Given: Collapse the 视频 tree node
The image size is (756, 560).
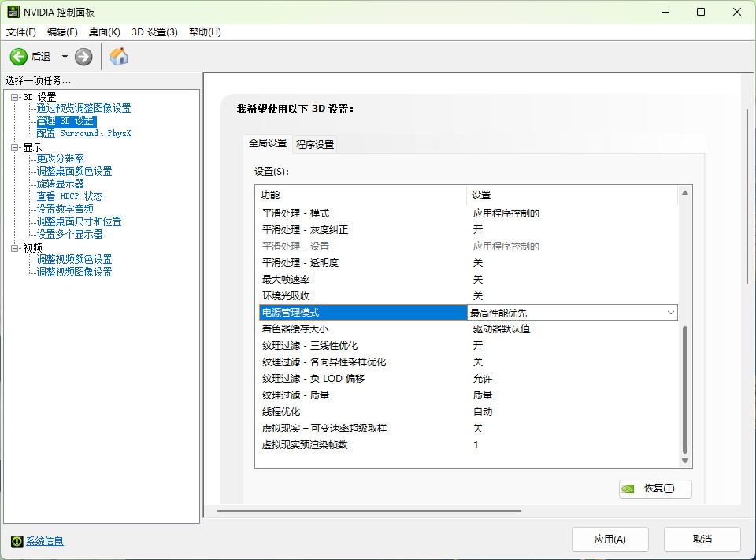Looking at the screenshot, I should [x=14, y=248].
